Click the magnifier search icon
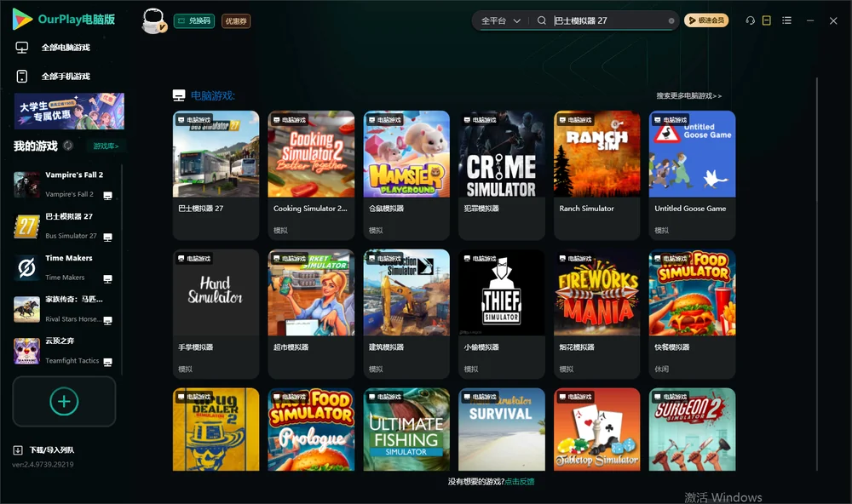852x504 pixels. [542, 20]
